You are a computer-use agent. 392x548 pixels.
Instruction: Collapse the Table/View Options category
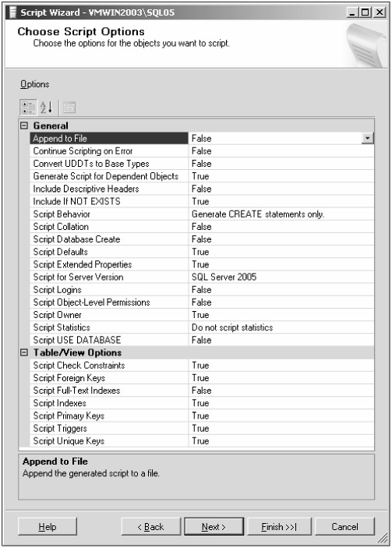23,352
